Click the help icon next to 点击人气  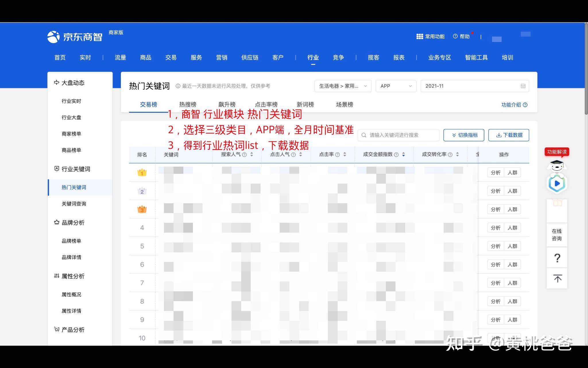(x=293, y=155)
